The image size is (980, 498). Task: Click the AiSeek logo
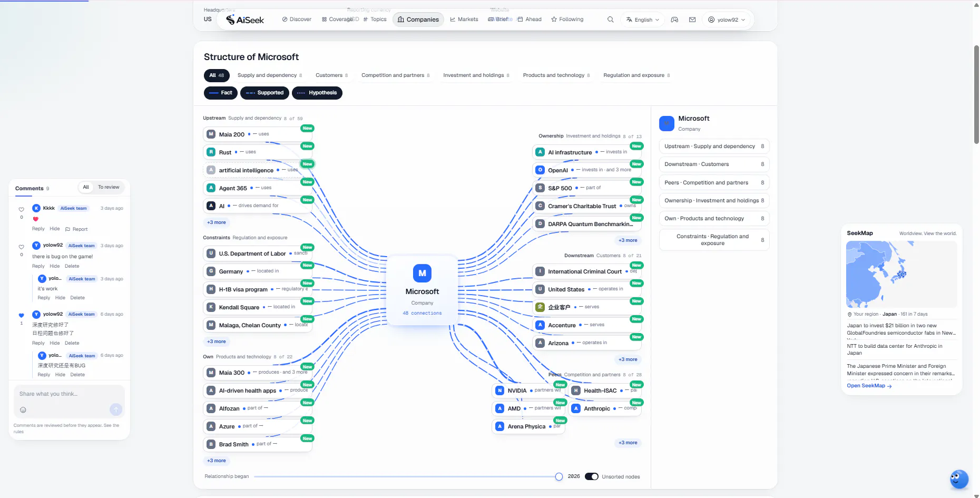245,19
